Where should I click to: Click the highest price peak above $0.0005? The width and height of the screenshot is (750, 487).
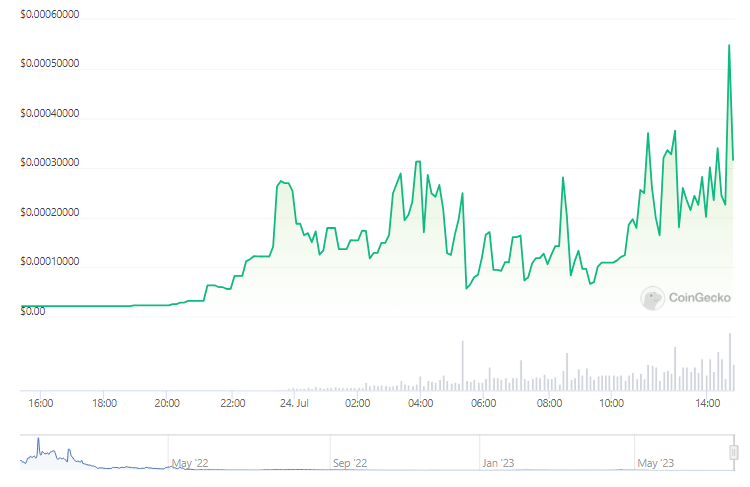click(728, 45)
